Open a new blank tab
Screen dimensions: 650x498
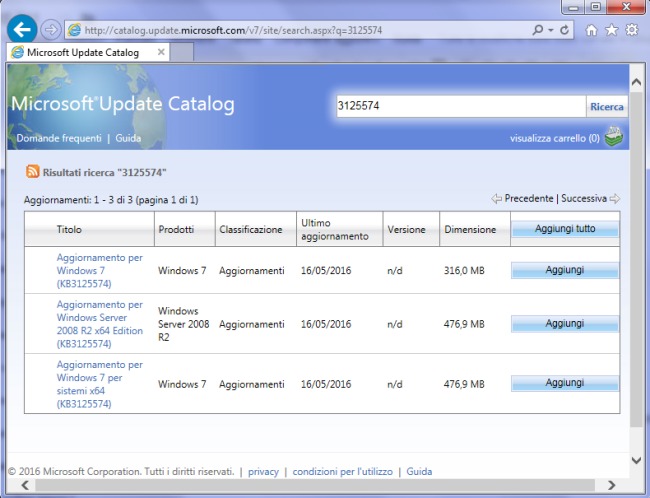click(x=182, y=53)
